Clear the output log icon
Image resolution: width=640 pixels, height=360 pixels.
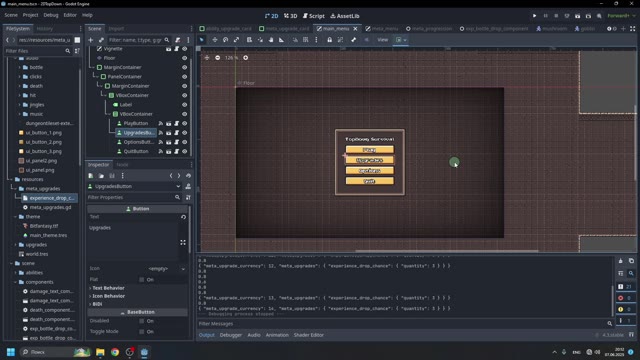(x=620, y=261)
